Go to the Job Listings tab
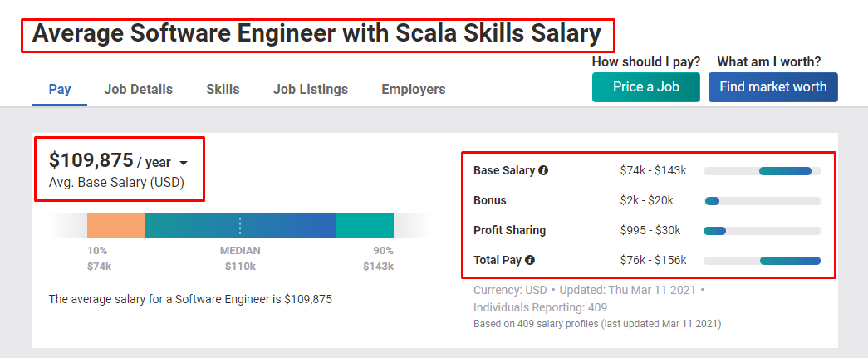This screenshot has height=358, width=868. pyautogui.click(x=311, y=89)
